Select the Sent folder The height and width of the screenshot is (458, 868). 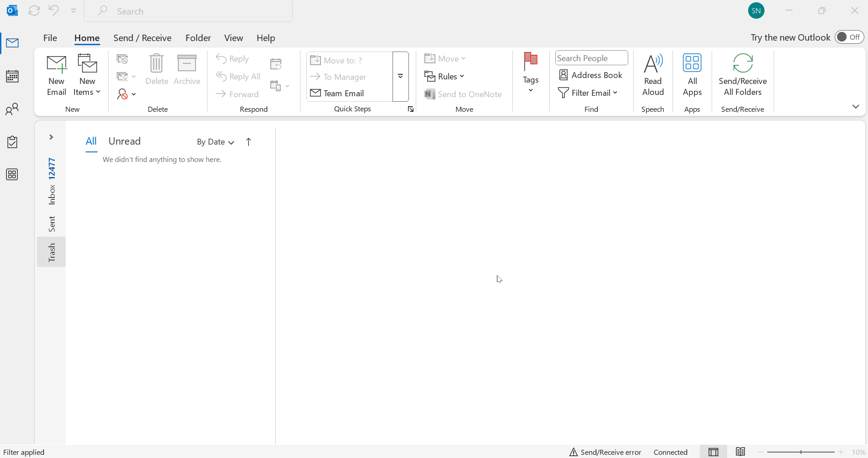click(x=52, y=224)
